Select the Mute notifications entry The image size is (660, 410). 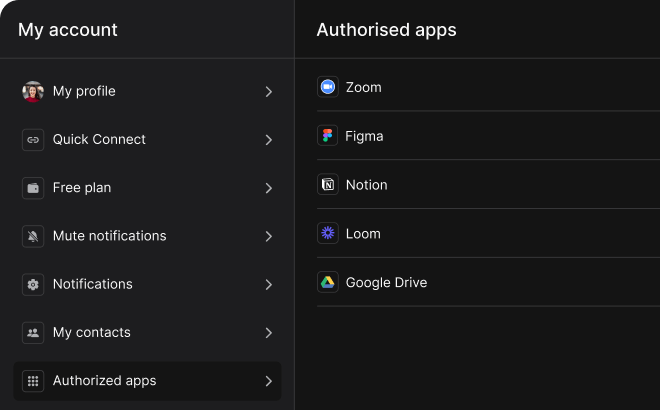coord(147,236)
